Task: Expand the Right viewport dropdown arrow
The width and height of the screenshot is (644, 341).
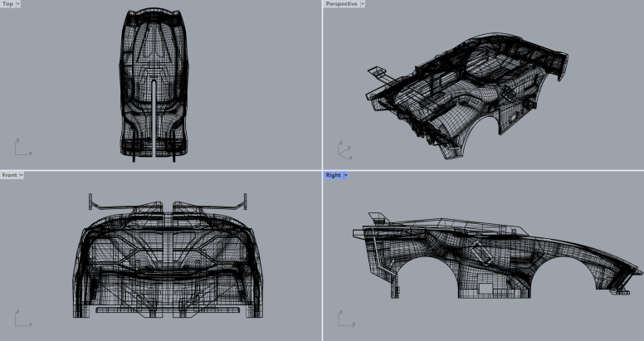Action: [x=345, y=175]
